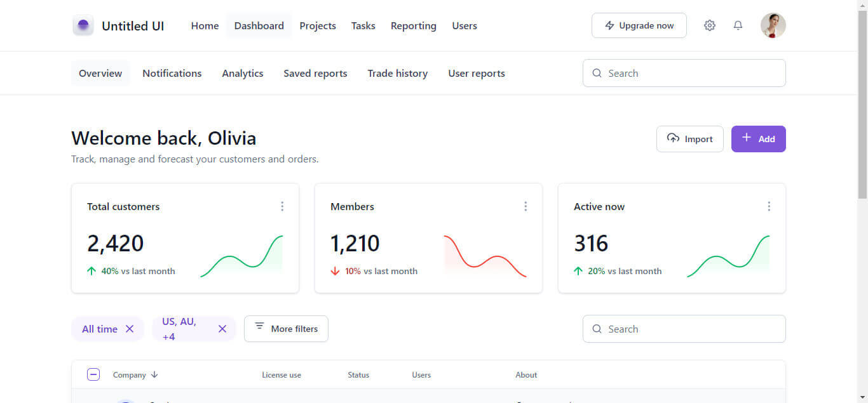Switch to the Overview tab

(100, 73)
